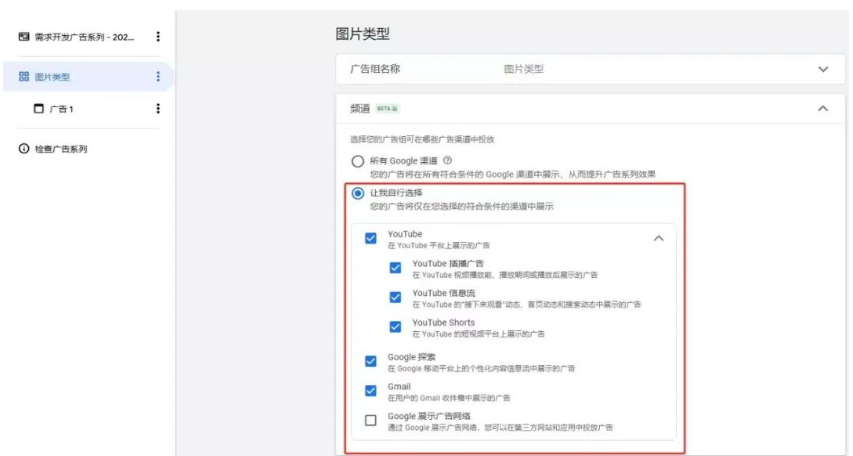Screen dimensions: 853x456
Task: Click the Google 展示广告网络 label text
Action: (x=429, y=416)
